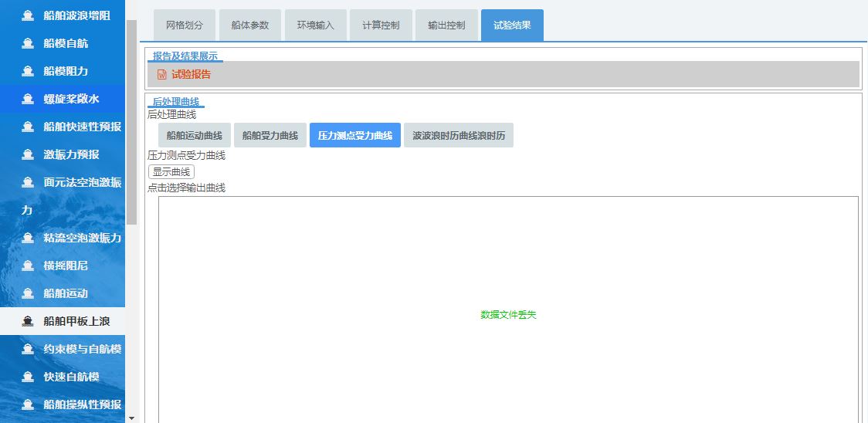Select the 船舶受力曲线 button
The image size is (868, 423).
tap(270, 135)
